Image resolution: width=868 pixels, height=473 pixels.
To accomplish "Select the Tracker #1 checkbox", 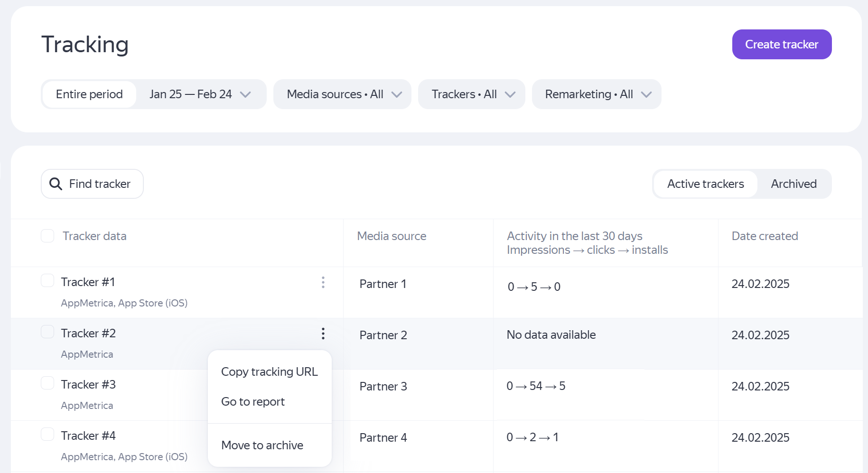I will 47,281.
